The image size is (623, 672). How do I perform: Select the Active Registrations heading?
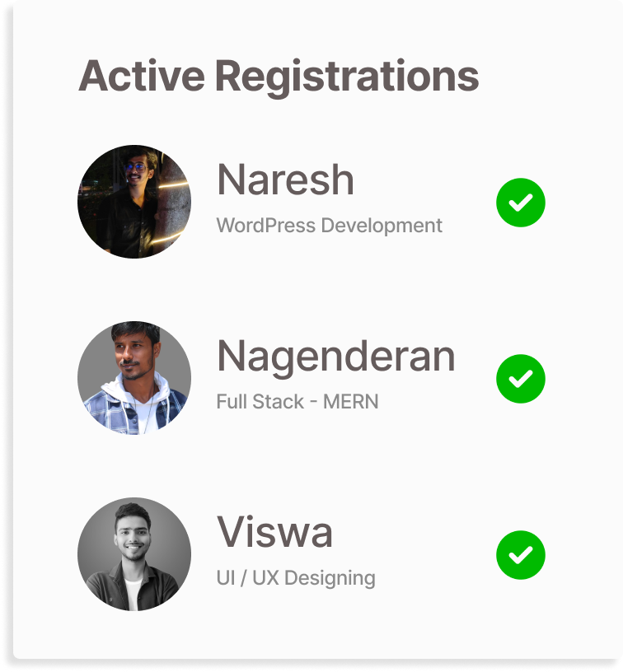pos(278,75)
